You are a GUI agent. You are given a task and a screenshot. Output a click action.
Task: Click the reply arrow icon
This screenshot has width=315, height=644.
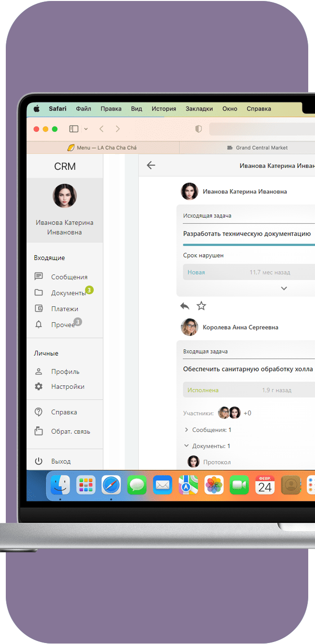pos(185,306)
